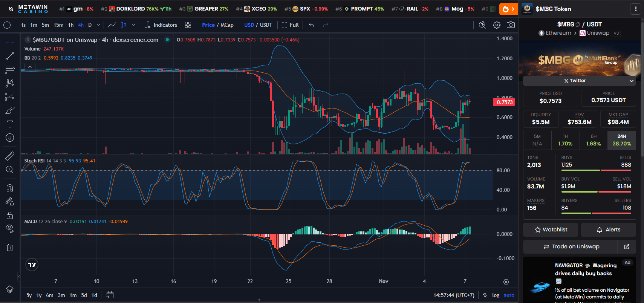Set chart range to 5y
The height and width of the screenshot is (303, 644).
coord(29,295)
